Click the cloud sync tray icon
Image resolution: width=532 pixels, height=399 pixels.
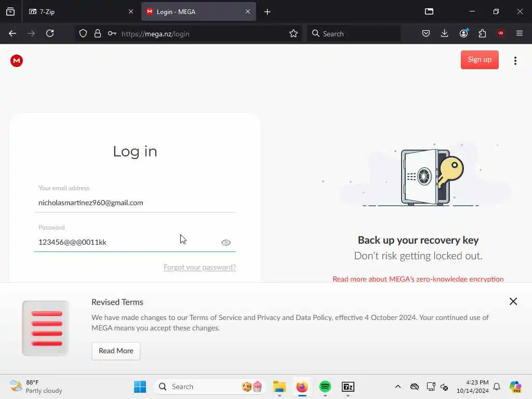[x=414, y=387]
